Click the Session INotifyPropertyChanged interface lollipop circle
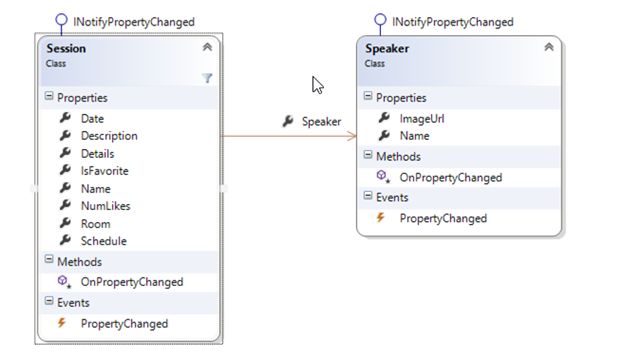This screenshot has width=624, height=360. pyautogui.click(x=61, y=19)
